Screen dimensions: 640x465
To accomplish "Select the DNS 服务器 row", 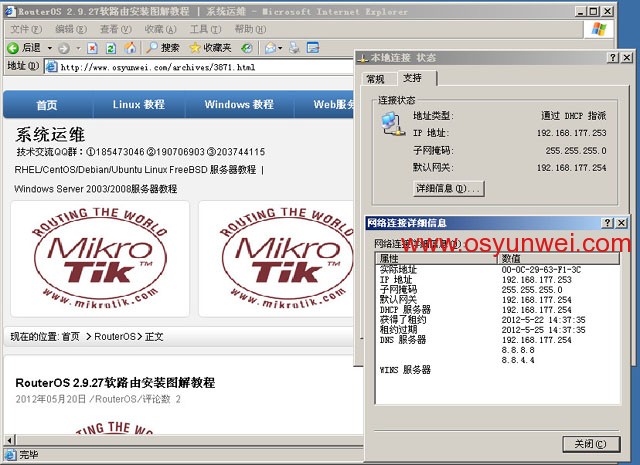I will [x=497, y=340].
